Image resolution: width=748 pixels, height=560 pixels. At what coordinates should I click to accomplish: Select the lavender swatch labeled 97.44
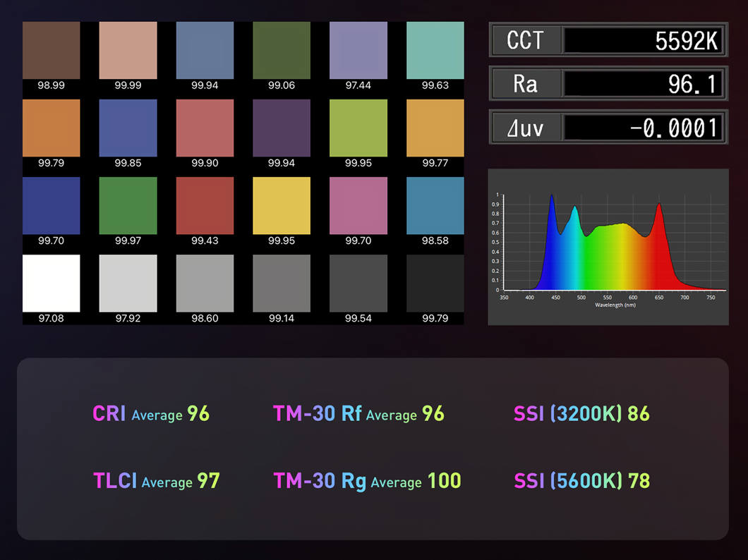click(x=358, y=50)
